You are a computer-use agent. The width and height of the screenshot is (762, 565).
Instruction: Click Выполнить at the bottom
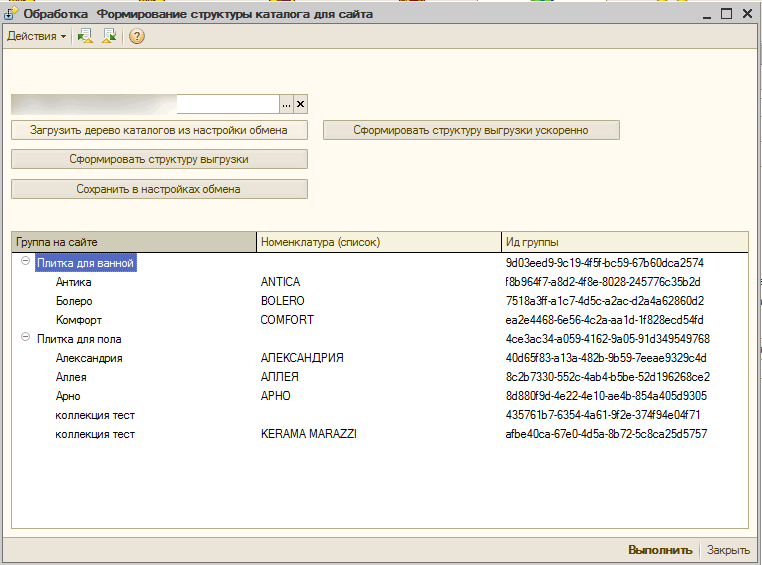coord(659,550)
